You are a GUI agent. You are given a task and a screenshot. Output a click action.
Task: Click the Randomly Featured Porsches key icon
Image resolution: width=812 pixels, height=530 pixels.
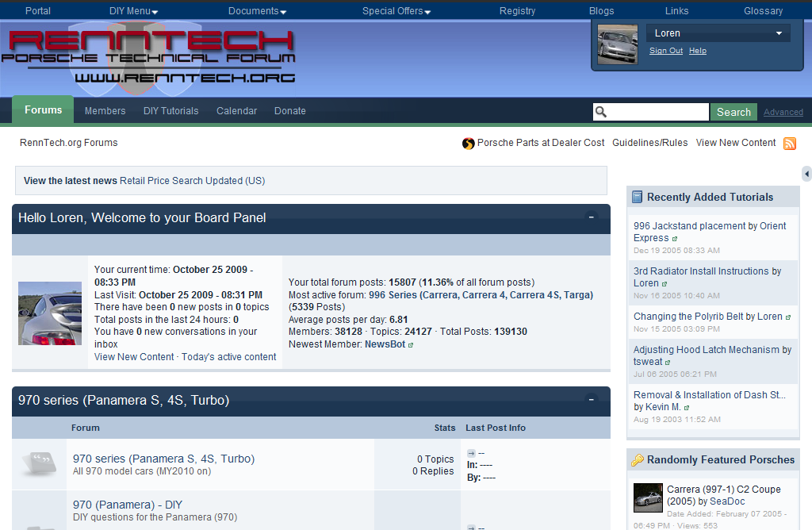(x=638, y=459)
